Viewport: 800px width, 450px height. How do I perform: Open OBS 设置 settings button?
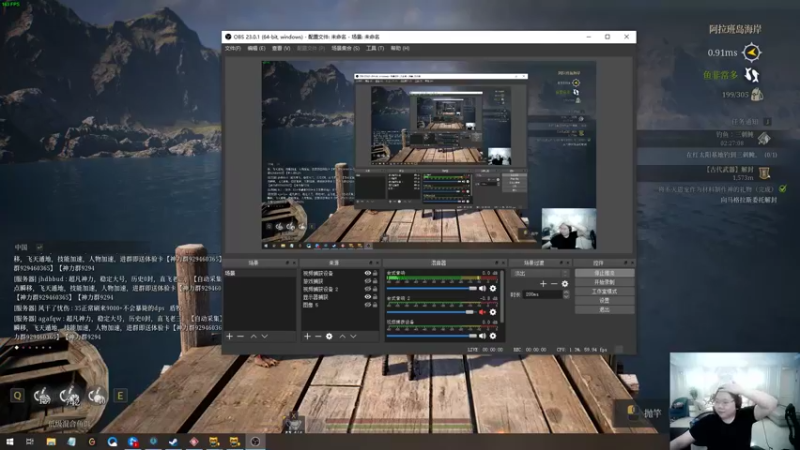(x=605, y=301)
